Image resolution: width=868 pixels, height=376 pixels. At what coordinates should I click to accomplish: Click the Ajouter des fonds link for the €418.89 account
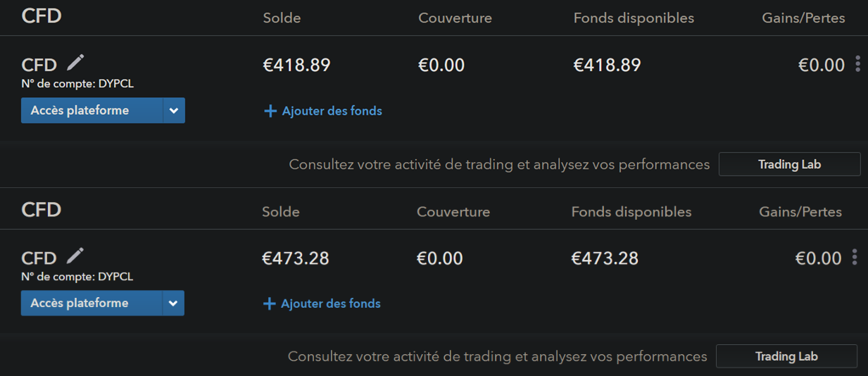332,111
